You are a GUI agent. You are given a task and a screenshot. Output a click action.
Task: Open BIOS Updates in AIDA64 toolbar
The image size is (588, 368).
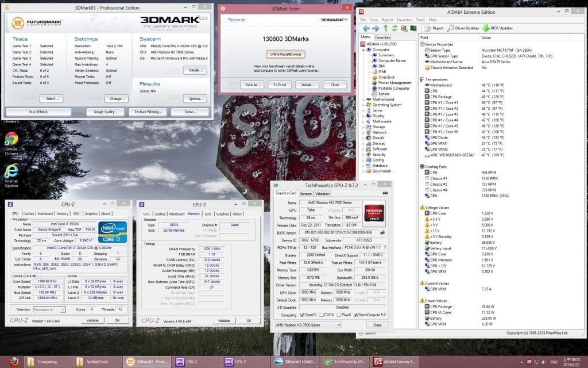497,28
